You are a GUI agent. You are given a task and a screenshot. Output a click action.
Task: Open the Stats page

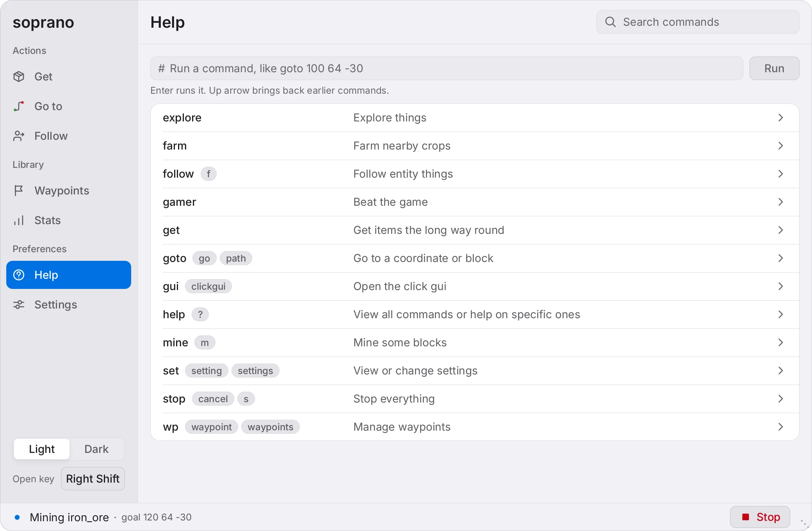click(69, 220)
